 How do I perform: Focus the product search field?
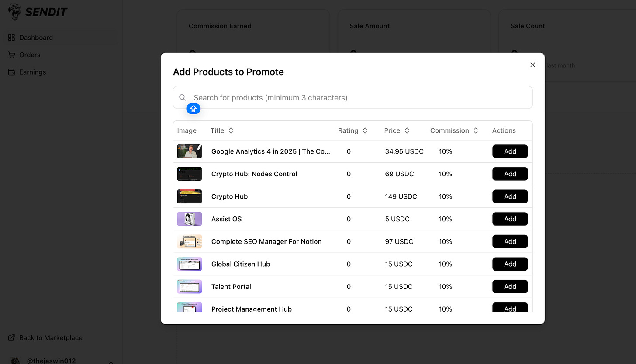[x=353, y=97]
